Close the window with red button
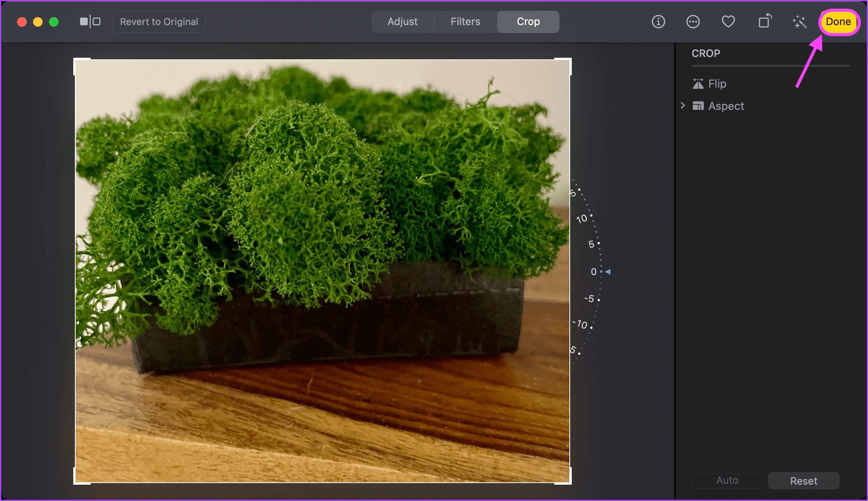Viewport: 868px width, 501px height. pos(22,22)
